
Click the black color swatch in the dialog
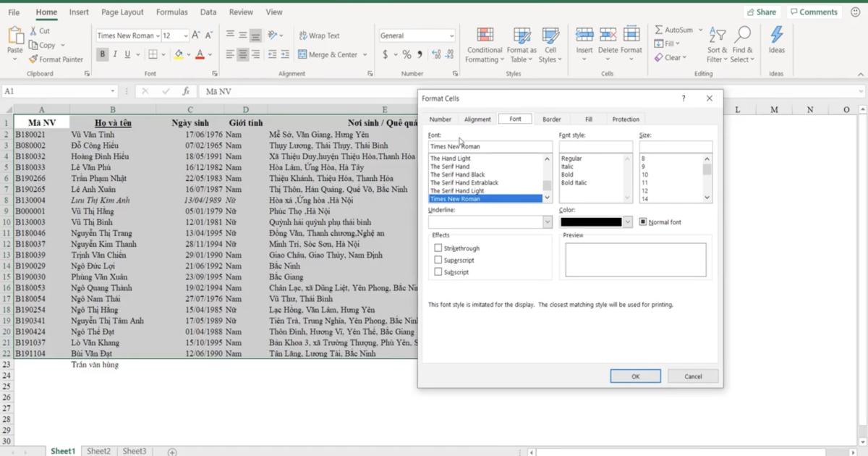pos(591,222)
